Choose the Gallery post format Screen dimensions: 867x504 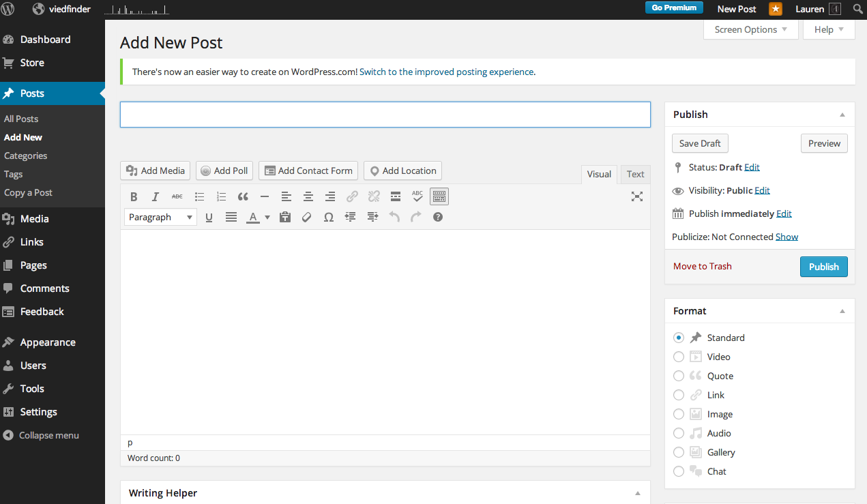pyautogui.click(x=679, y=452)
